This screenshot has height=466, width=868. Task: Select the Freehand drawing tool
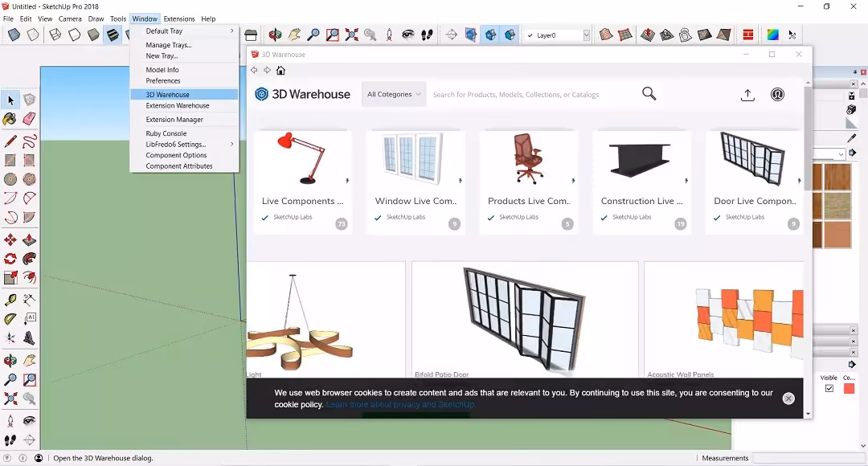coord(30,141)
